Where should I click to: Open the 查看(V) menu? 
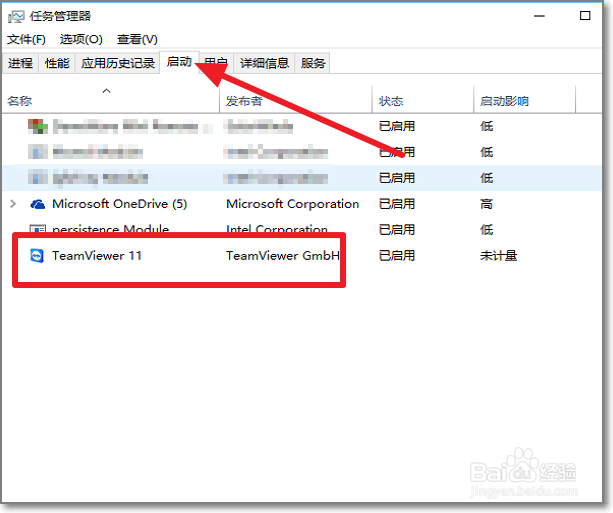137,39
